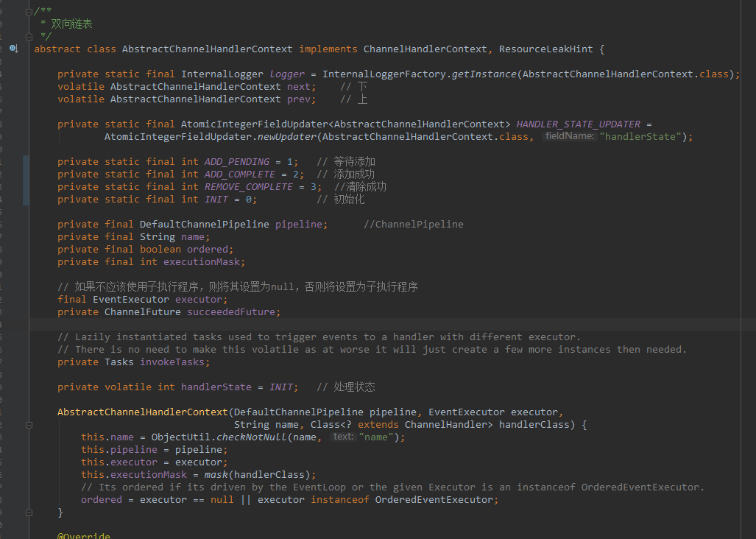This screenshot has width=756, height=539.
Task: Click "ChannelHandler" after the "extends" keyword
Action: (446, 425)
